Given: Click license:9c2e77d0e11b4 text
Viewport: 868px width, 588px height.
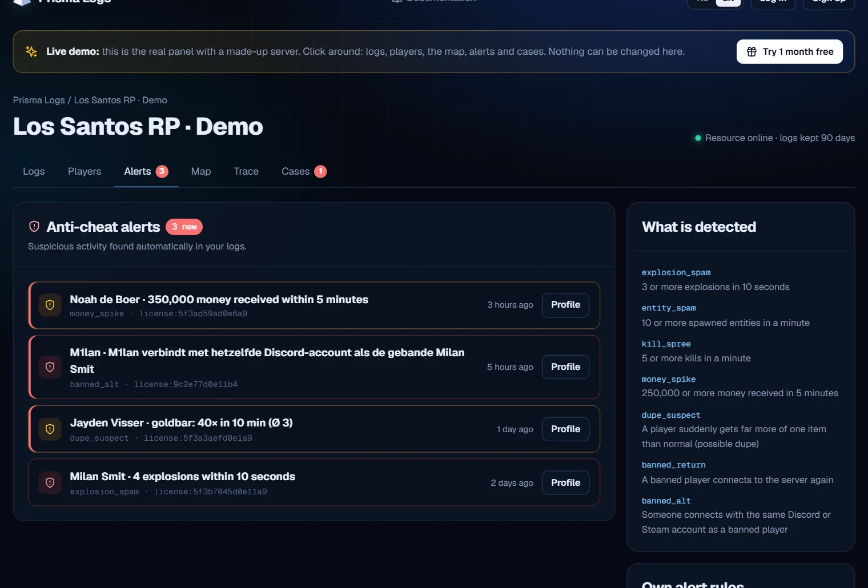Looking at the screenshot, I should pos(186,385).
